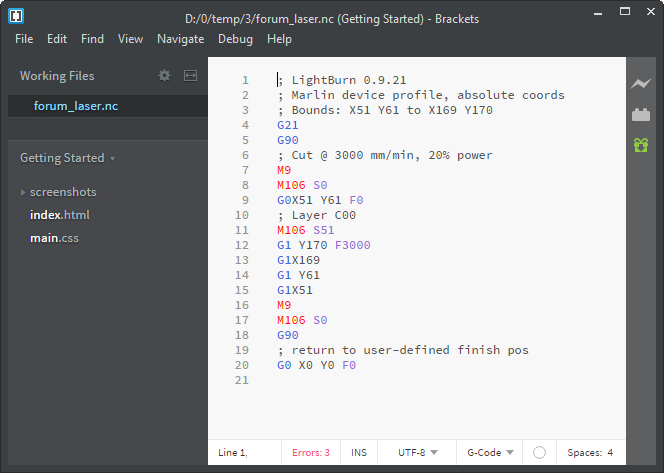Open Working Files settings gear
The height and width of the screenshot is (473, 664).
pos(164,76)
